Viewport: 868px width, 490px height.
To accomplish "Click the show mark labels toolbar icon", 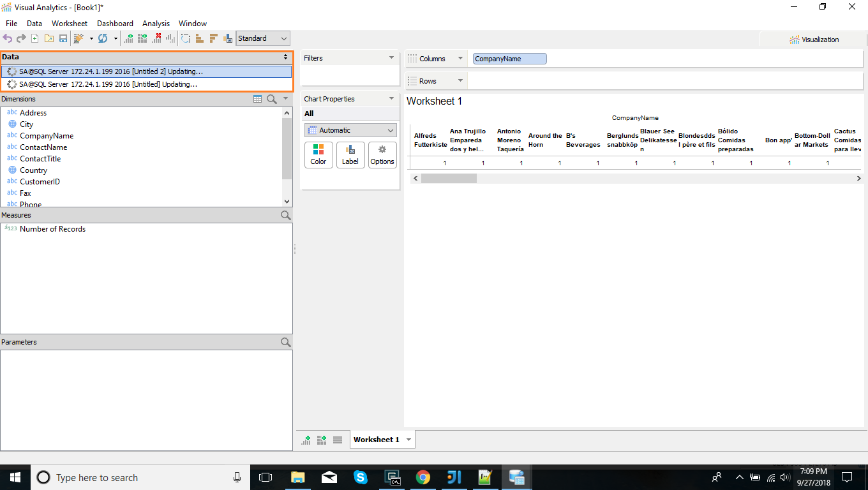I will click(228, 38).
